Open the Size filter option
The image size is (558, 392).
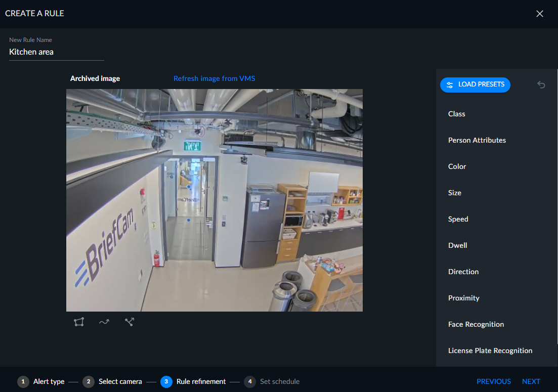tap(454, 193)
